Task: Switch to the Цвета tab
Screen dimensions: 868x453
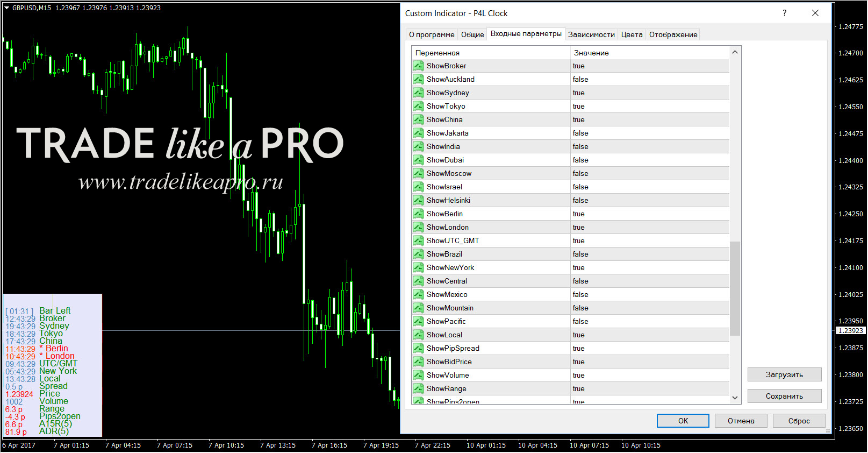Action: point(632,34)
